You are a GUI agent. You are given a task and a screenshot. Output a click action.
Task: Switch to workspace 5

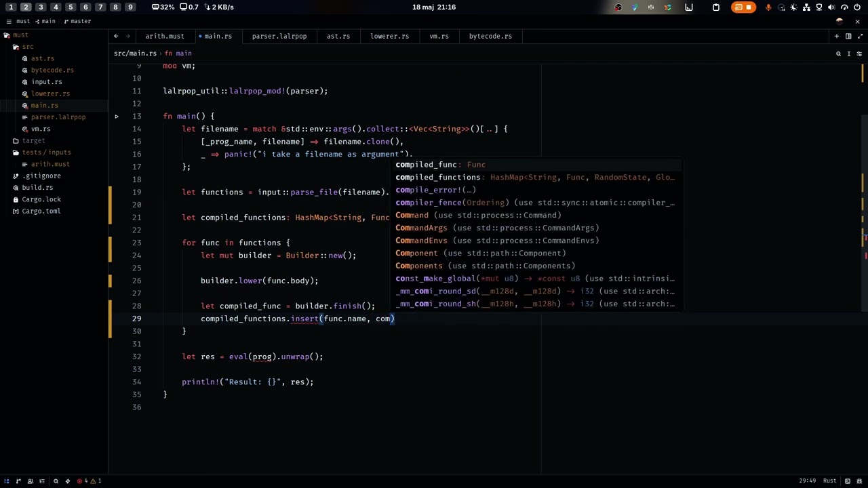(x=71, y=7)
